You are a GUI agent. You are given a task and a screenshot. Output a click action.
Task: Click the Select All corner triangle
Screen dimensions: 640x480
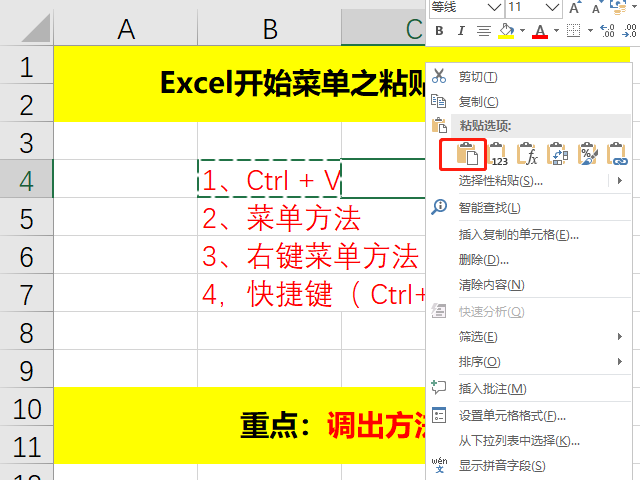[x=36, y=28]
